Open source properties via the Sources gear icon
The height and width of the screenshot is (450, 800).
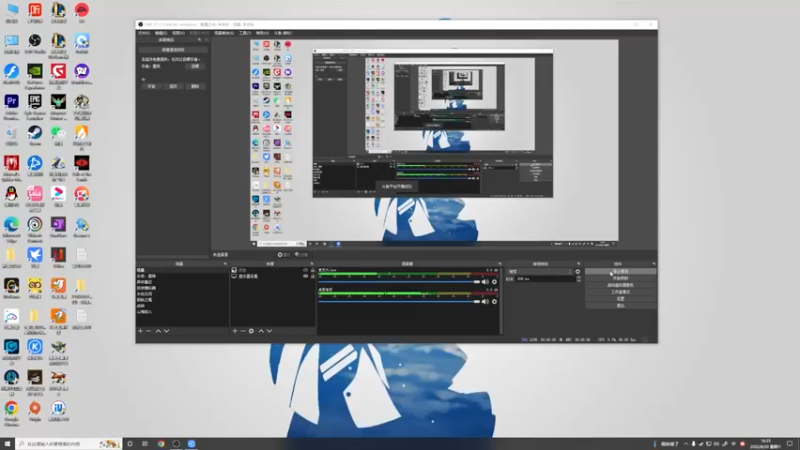click(251, 331)
